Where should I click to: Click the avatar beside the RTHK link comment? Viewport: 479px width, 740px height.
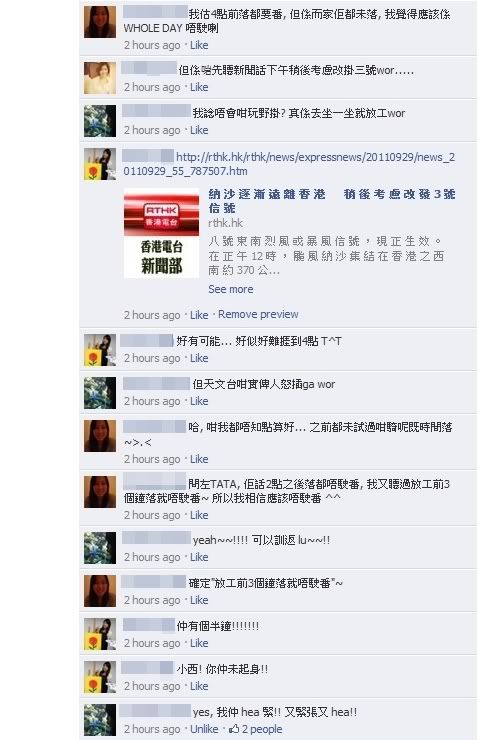coord(100,164)
